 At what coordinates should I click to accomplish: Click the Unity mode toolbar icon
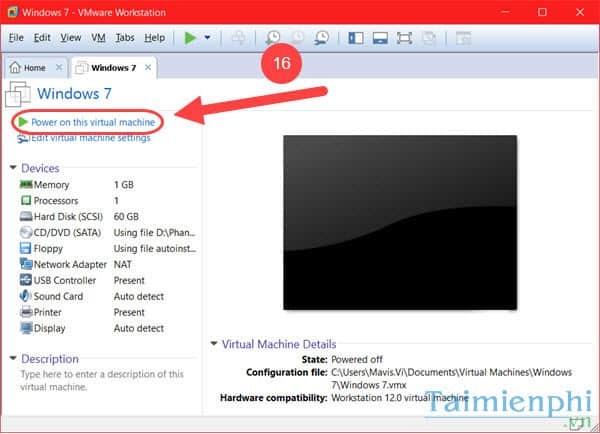coord(429,38)
